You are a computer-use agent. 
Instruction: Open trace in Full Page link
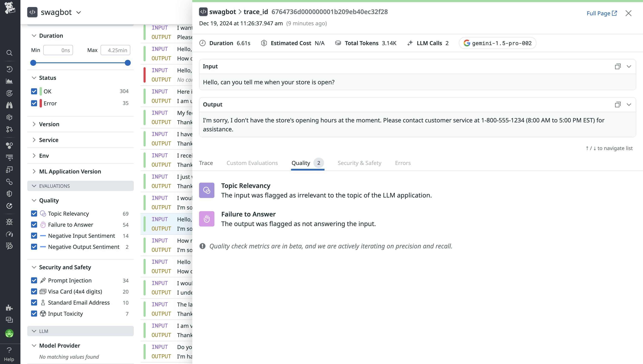pyautogui.click(x=601, y=13)
